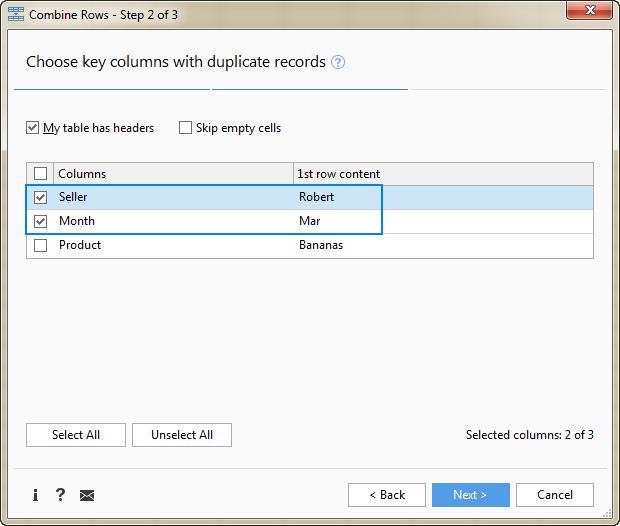The height and width of the screenshot is (526, 620).
Task: Close the Combine Rows dialog window
Action: click(590, 10)
